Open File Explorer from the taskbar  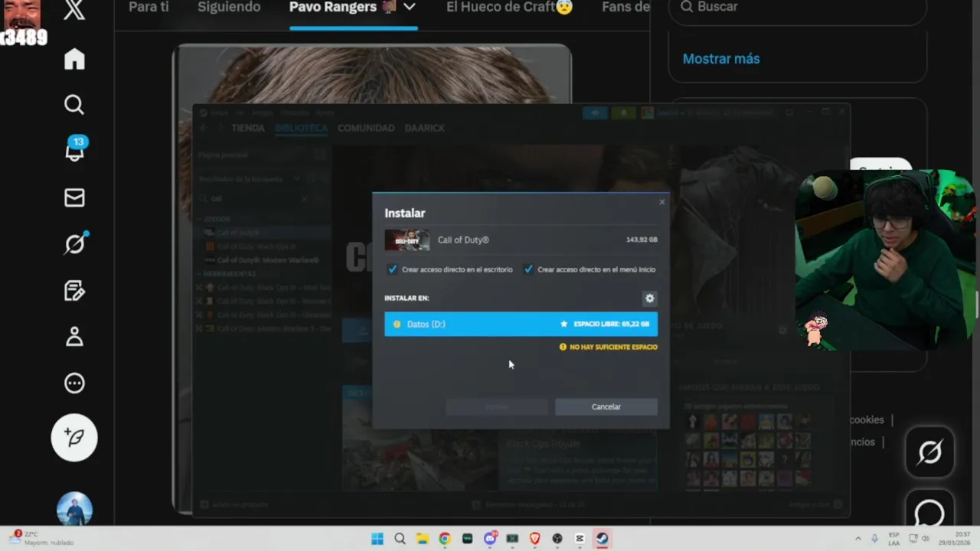pos(422,539)
